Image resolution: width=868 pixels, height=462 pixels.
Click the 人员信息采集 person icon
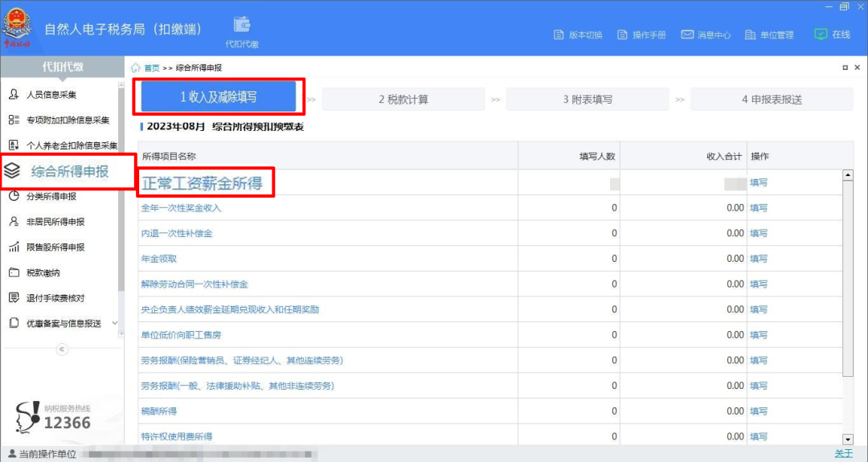point(14,95)
